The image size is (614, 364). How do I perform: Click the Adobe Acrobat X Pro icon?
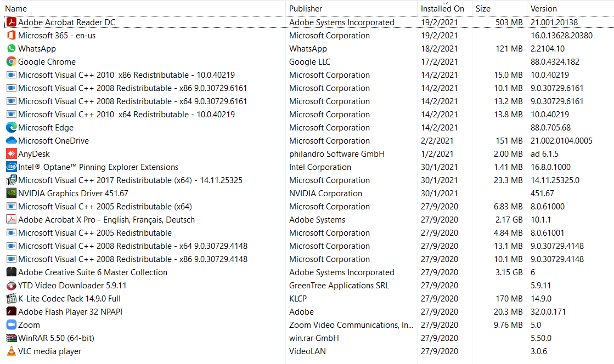click(12, 220)
